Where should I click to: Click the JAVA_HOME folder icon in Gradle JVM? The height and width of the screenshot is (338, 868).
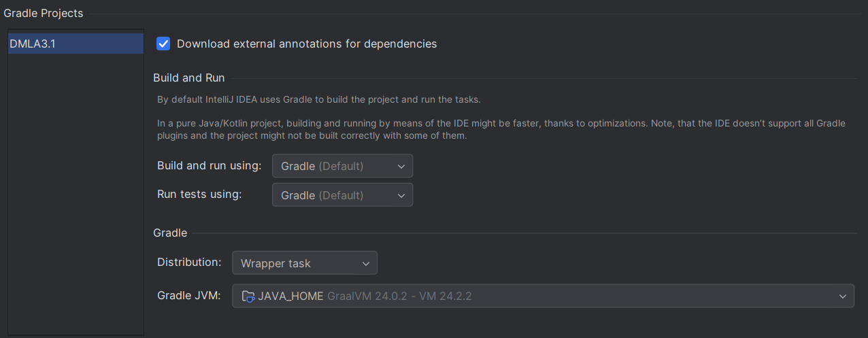pyautogui.click(x=248, y=297)
